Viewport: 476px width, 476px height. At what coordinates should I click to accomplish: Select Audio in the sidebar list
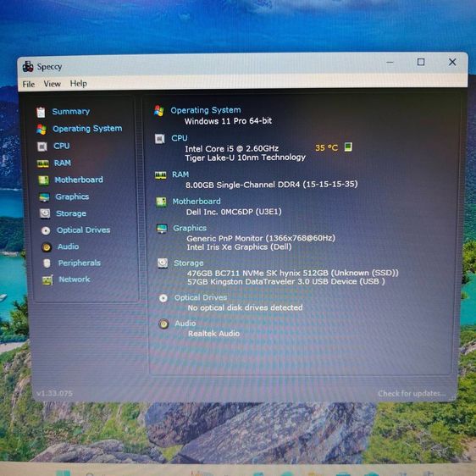pos(69,246)
